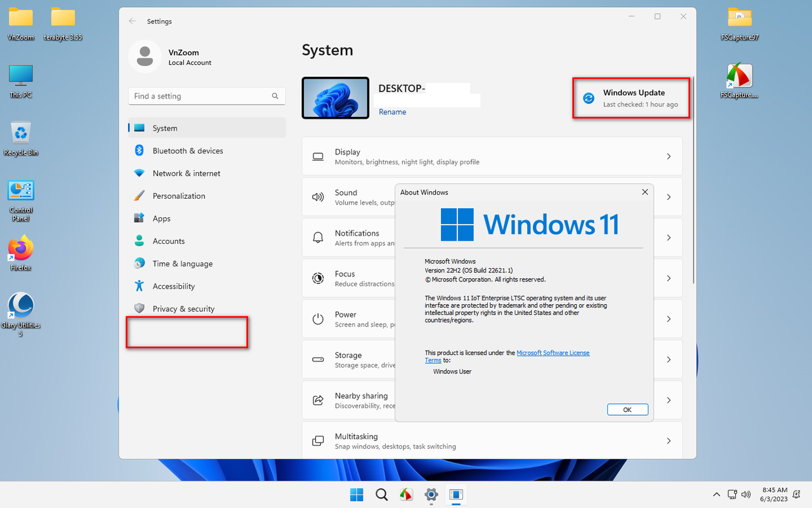Select Time & language category

(207, 264)
